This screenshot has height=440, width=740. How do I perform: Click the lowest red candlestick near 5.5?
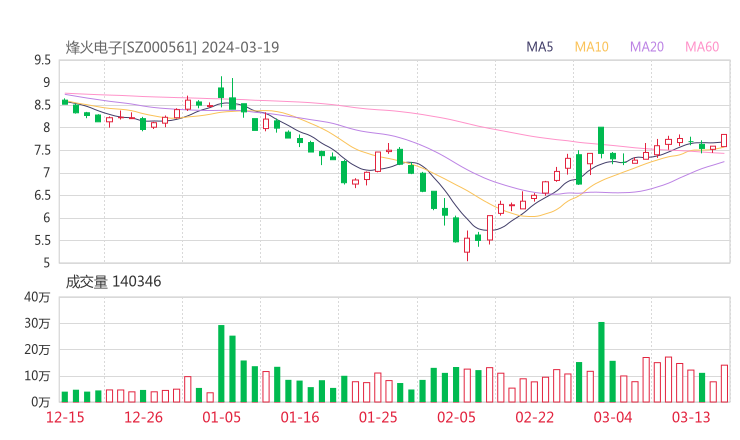coord(467,245)
